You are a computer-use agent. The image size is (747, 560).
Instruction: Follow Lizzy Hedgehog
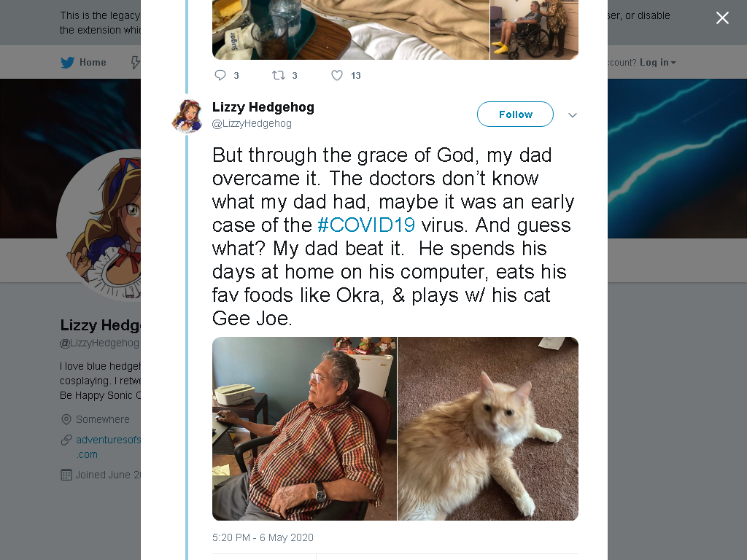[515, 114]
